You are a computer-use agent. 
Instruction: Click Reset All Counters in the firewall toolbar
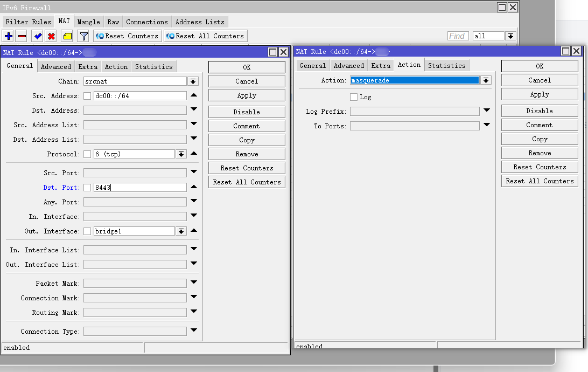coord(205,36)
